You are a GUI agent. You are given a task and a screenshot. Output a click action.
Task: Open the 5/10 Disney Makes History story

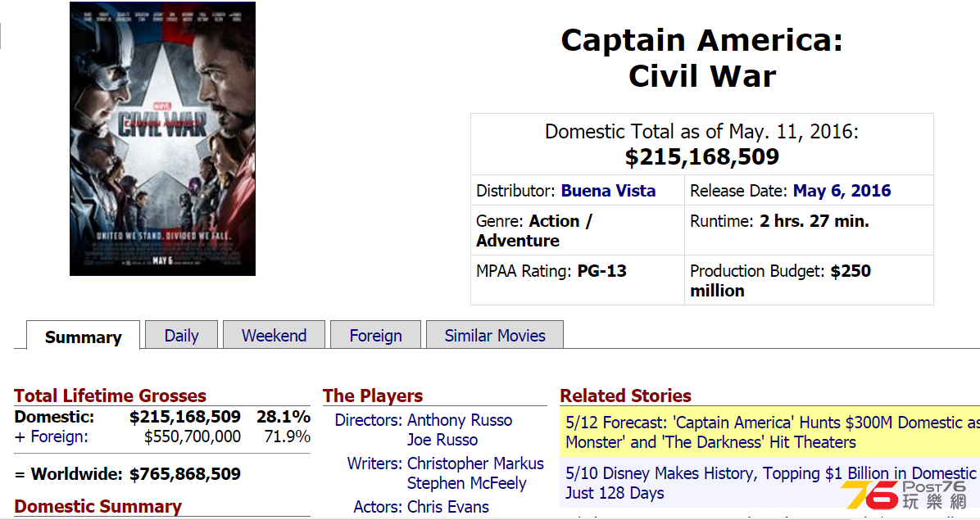click(770, 482)
